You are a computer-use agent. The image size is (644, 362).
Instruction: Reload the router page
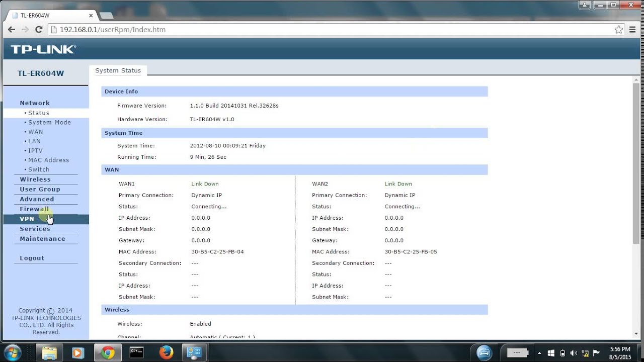39,30
